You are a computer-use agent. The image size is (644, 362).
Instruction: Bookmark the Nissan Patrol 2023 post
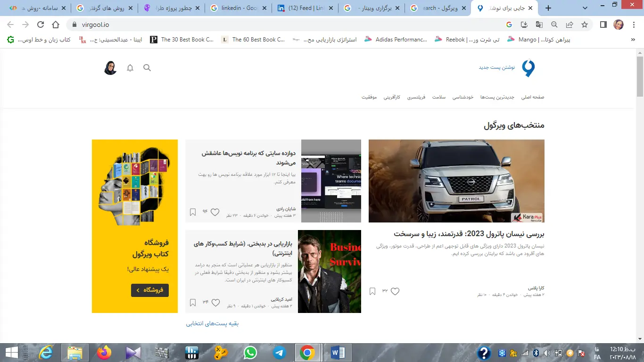372,291
